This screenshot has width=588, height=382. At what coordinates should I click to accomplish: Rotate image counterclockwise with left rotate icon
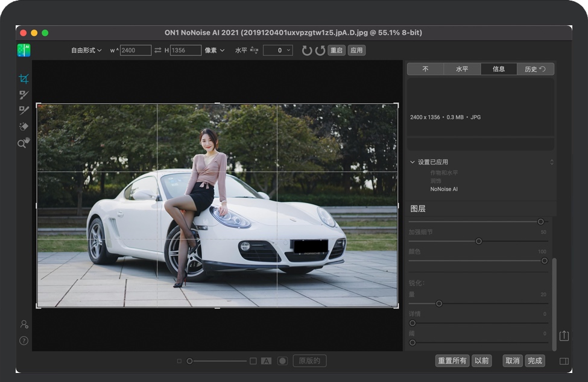click(307, 51)
